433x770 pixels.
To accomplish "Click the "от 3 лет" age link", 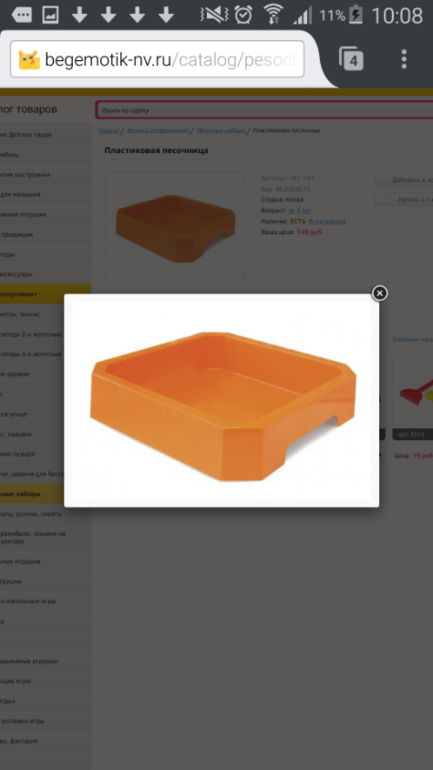I will tap(303, 210).
